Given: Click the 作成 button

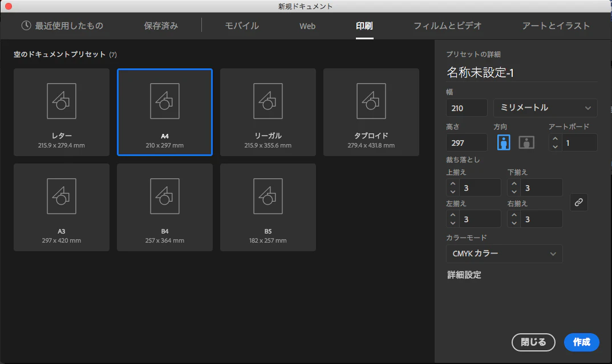Looking at the screenshot, I should pos(582,342).
